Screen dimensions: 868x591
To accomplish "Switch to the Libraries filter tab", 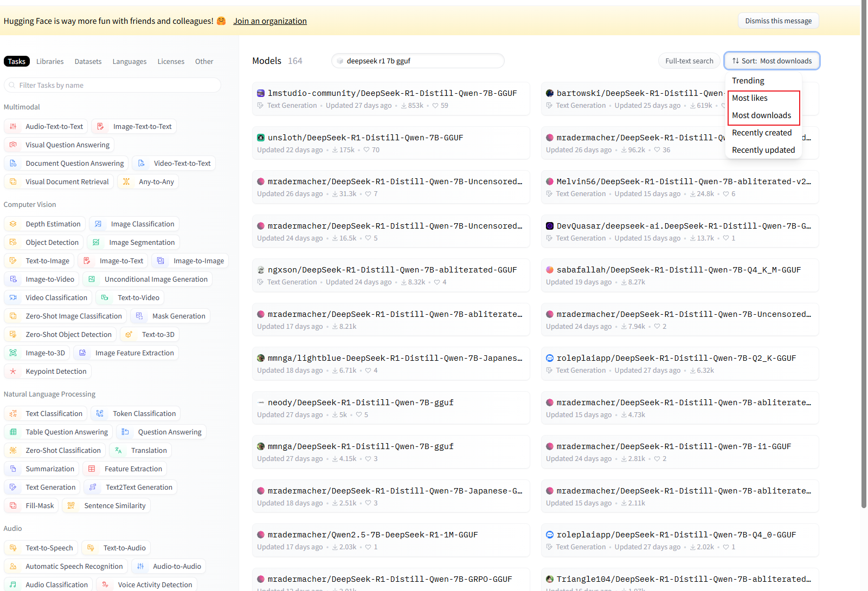I will pos(50,61).
